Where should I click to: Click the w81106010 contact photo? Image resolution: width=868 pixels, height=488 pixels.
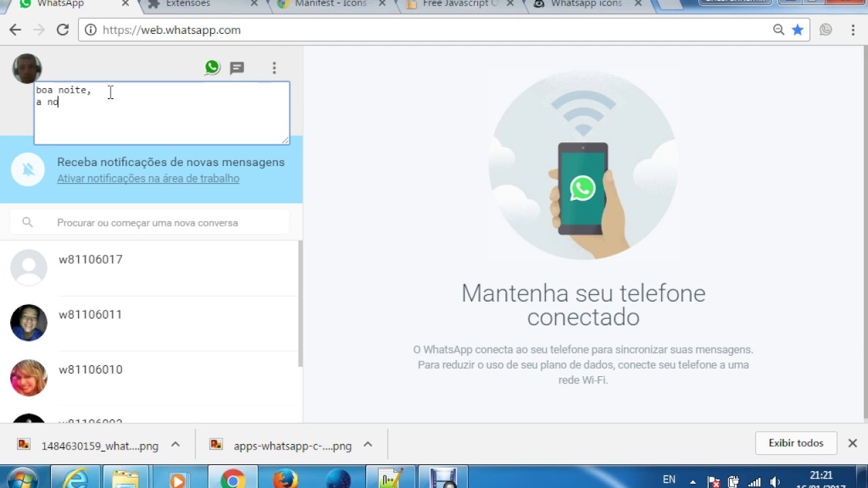point(28,378)
